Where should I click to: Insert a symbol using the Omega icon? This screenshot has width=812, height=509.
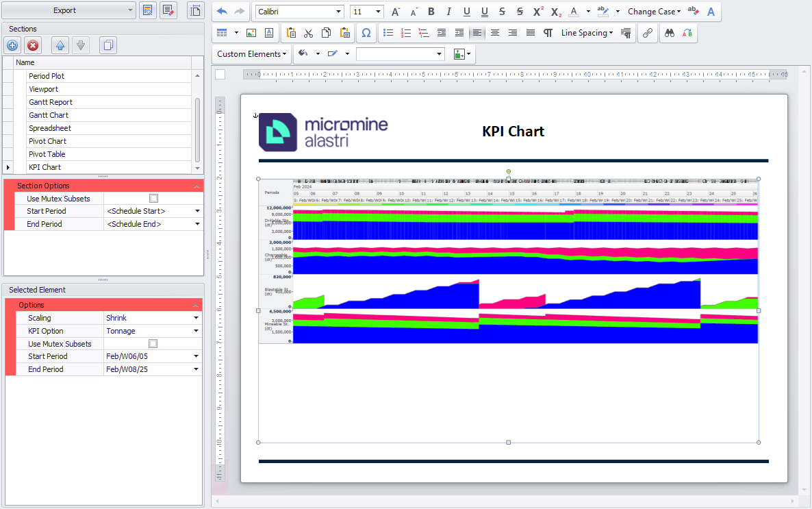[x=366, y=33]
